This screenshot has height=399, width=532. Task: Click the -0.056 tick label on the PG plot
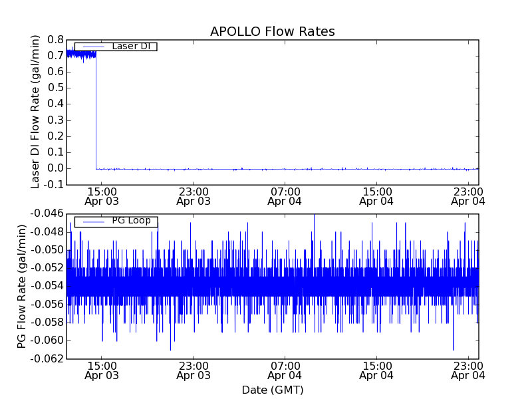click(x=47, y=305)
